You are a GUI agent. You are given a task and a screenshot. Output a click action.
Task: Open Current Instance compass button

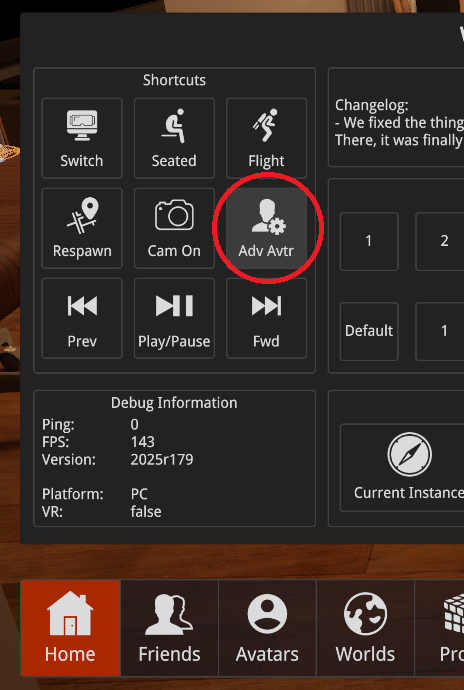click(402, 467)
